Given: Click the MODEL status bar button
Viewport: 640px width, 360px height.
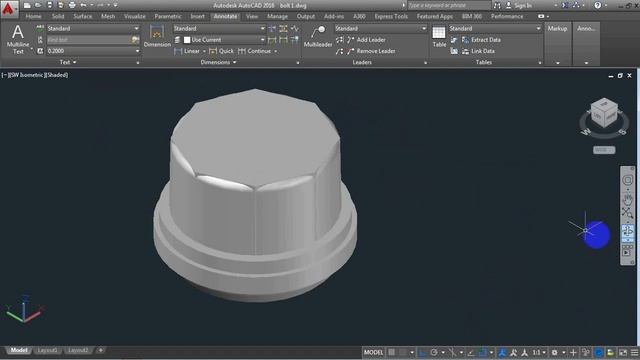Looking at the screenshot, I should tap(373, 352).
